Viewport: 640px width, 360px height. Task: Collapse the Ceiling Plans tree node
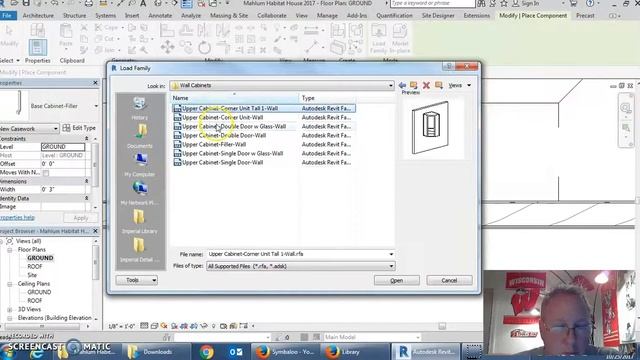click(x=10, y=284)
